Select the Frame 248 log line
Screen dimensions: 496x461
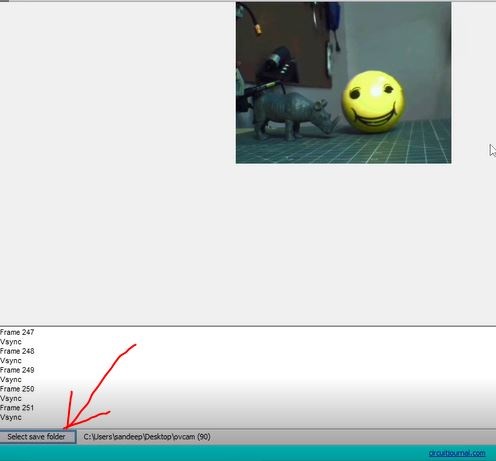click(17, 351)
